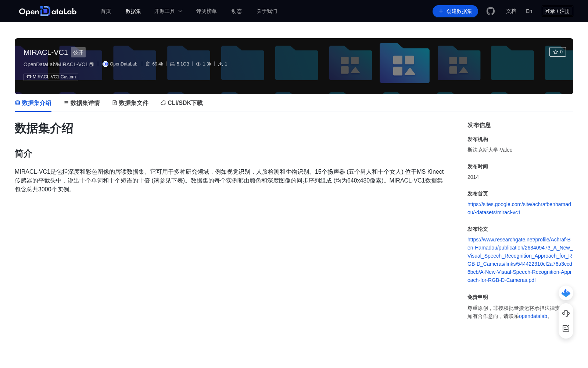This screenshot has height=368, width=588.
Task: Copy the OpenDataLab/MIRACL-VC1 path icon
Action: pyautogui.click(x=92, y=64)
